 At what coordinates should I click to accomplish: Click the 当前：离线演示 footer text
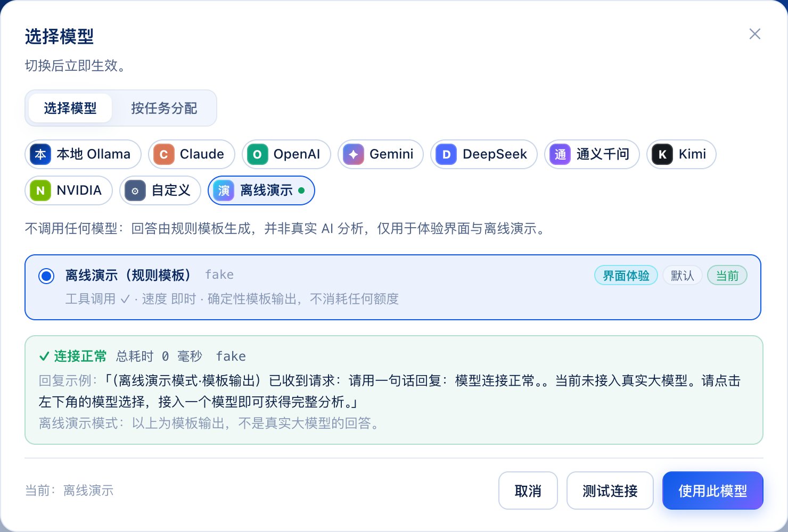69,491
